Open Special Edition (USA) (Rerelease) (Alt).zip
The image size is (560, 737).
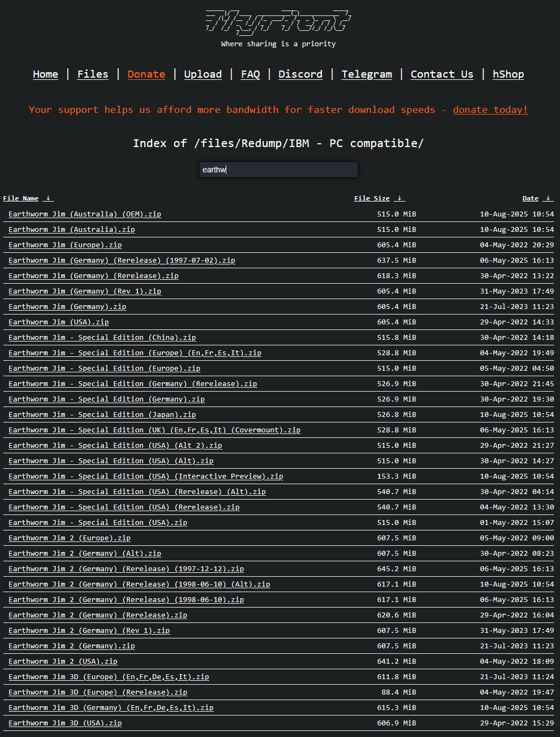tap(137, 492)
